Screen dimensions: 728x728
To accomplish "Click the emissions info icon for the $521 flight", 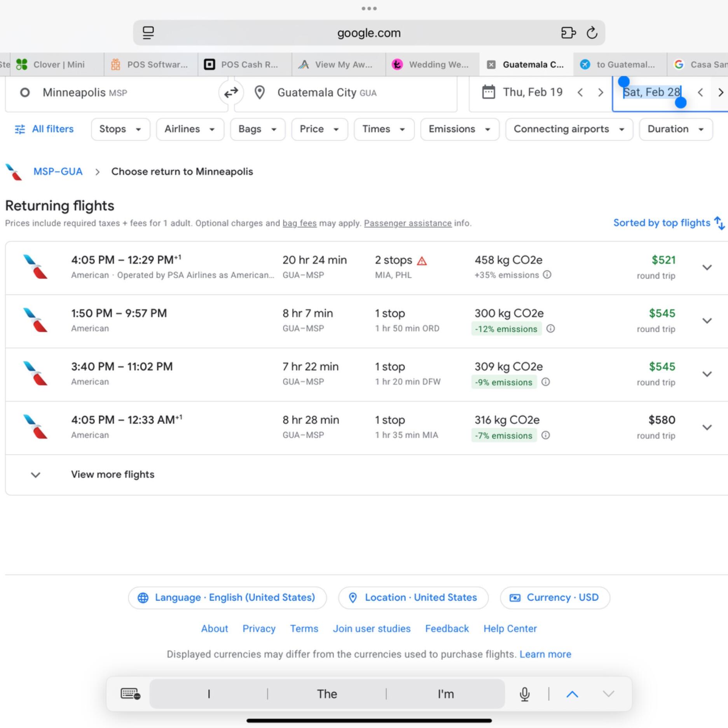I will 547,275.
